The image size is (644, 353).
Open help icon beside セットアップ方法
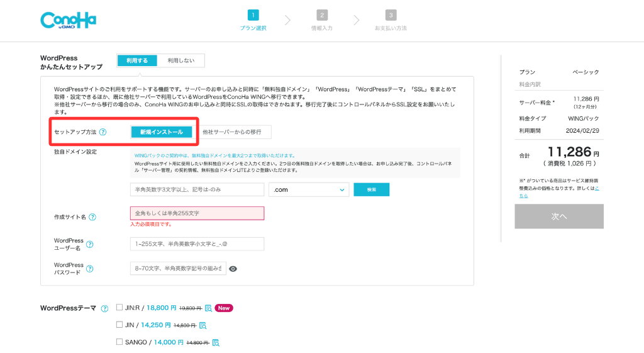tap(103, 132)
